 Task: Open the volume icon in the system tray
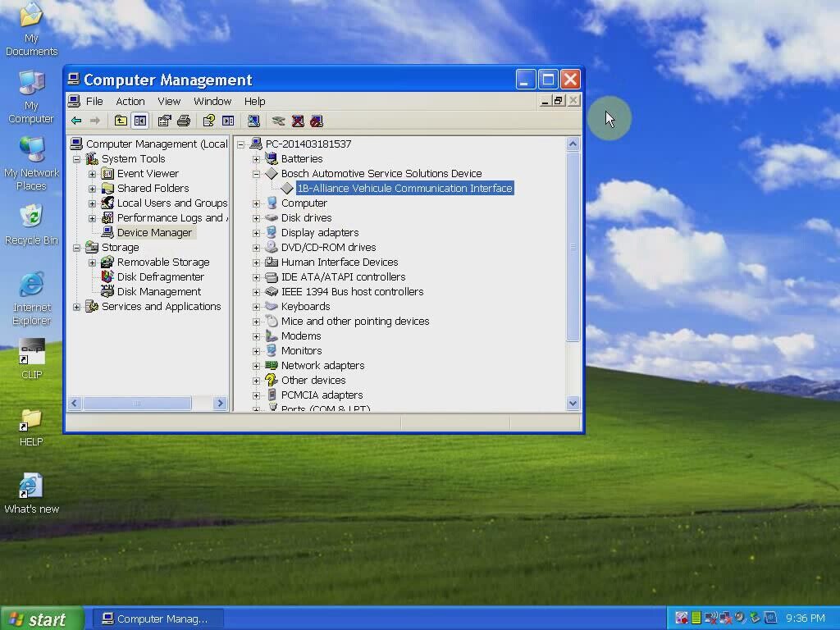[x=739, y=617]
